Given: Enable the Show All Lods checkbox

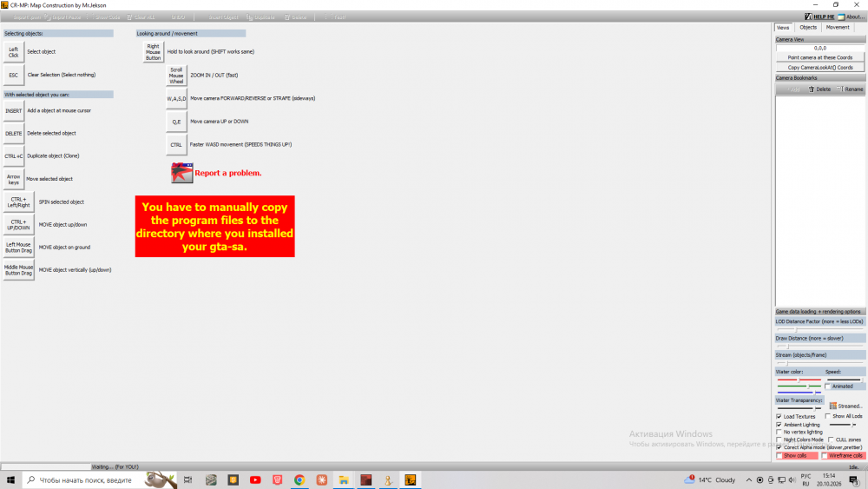Looking at the screenshot, I should [x=827, y=416].
